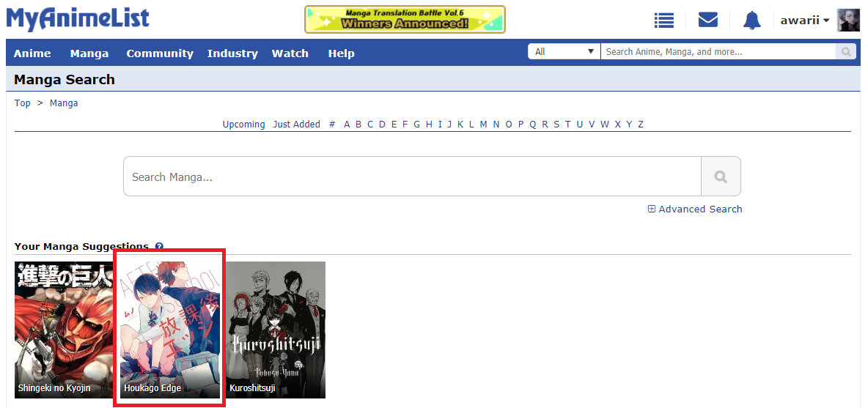Click the # filter link
868x408 pixels.
click(332, 125)
